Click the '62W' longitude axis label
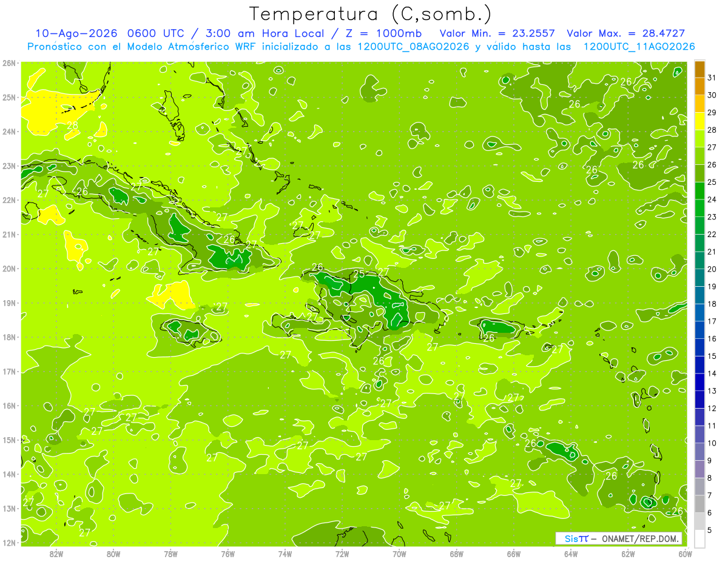Image resolution: width=728 pixels, height=562 pixels. (x=628, y=554)
